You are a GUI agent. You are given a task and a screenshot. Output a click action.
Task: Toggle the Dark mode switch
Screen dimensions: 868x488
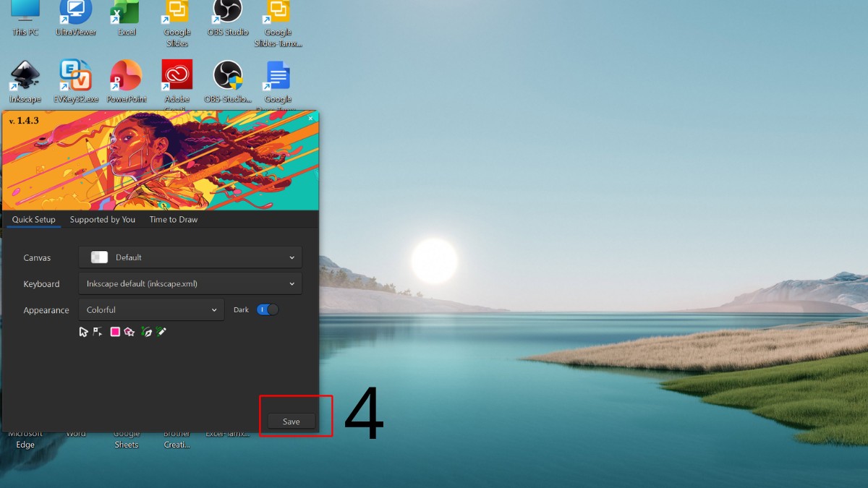[x=267, y=309]
